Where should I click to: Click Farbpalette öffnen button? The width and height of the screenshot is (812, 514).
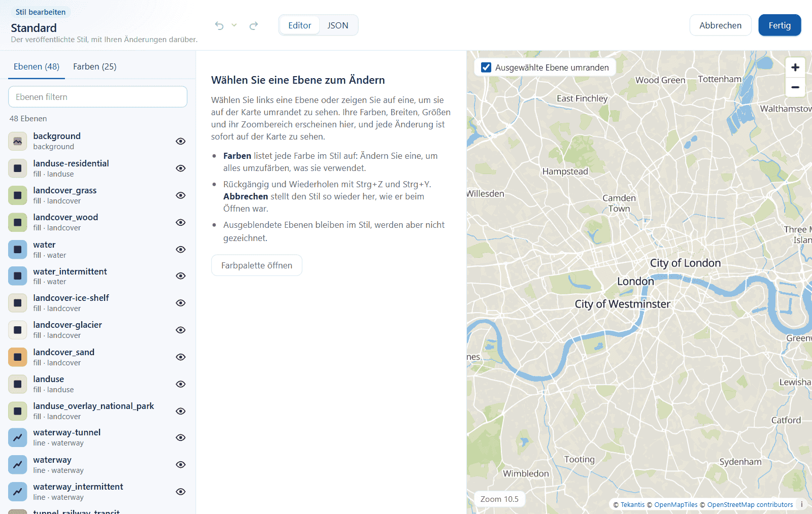click(x=257, y=265)
